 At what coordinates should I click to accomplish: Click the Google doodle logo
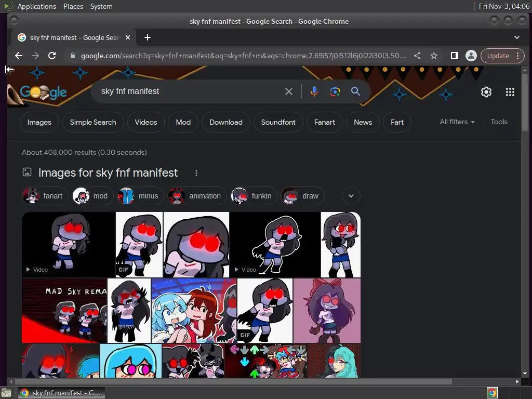tap(43, 92)
